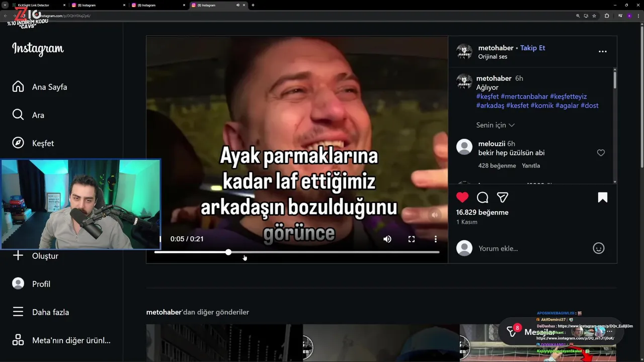Click the faded audio icon over video
This screenshot has height=362, width=644.
click(435, 215)
